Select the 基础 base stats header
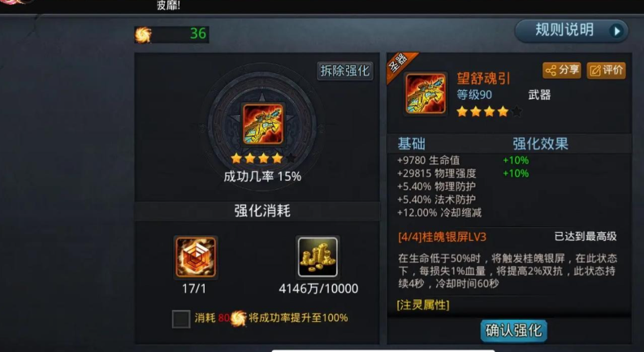 tap(412, 144)
